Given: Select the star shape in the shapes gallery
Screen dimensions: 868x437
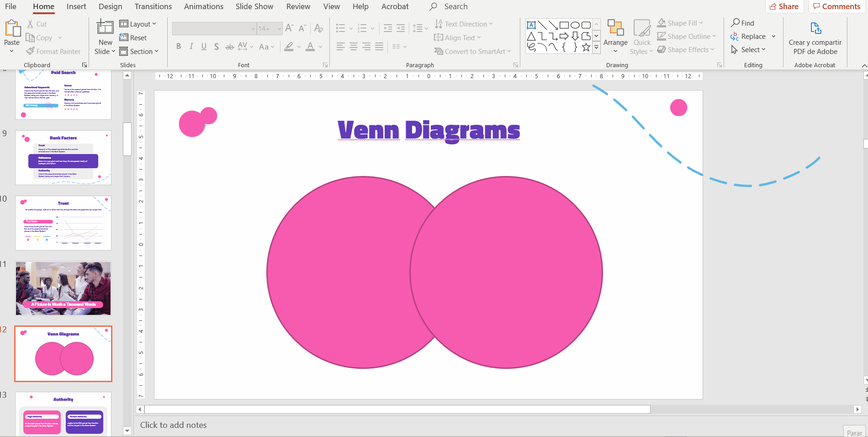Looking at the screenshot, I should click(586, 47).
